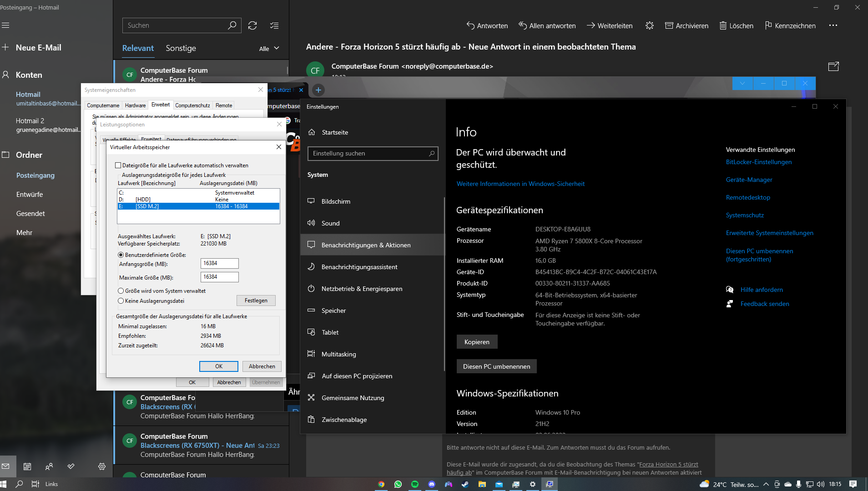The width and height of the screenshot is (868, 491).
Task: Open Erweiterte Systemeinstellungen link
Action: pos(769,233)
